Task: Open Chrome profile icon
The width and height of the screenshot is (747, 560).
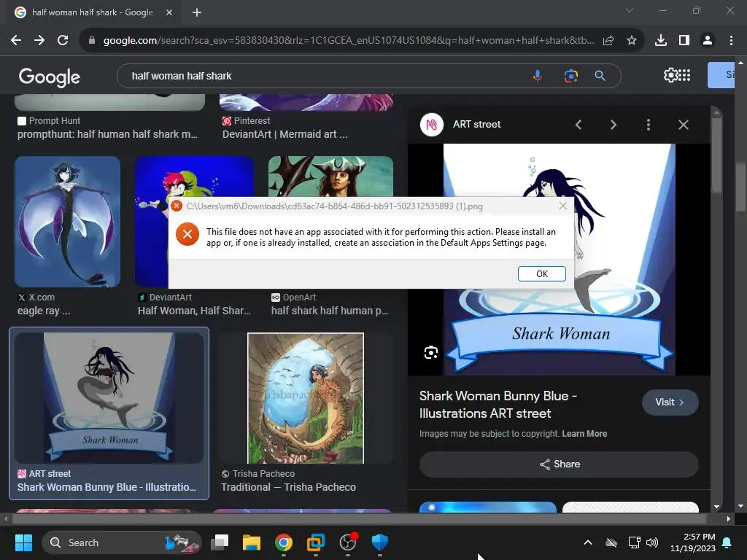Action: click(x=708, y=41)
